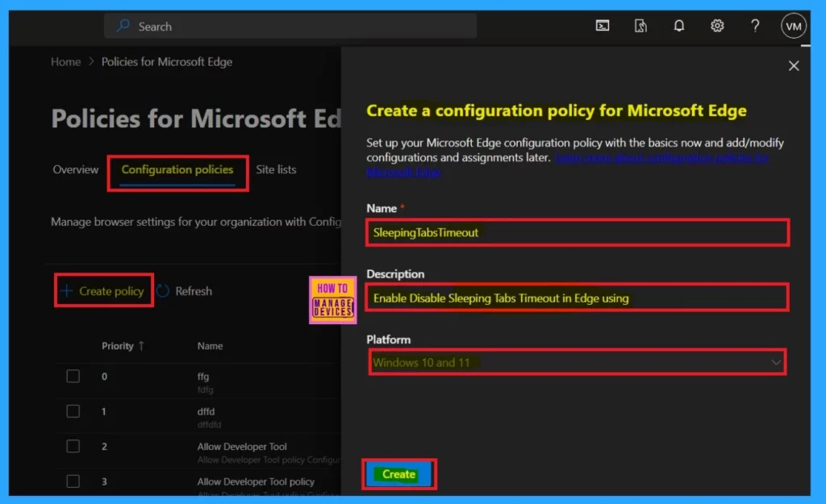Viewport: 826px width, 504px height.
Task: Switch to the Overview tab
Action: click(75, 169)
